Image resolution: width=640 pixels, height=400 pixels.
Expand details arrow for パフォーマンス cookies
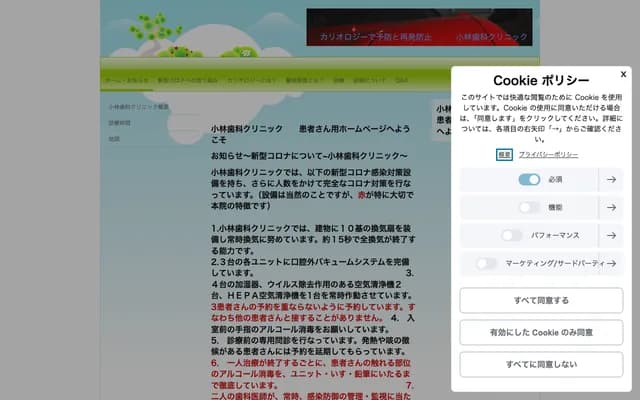coord(611,236)
